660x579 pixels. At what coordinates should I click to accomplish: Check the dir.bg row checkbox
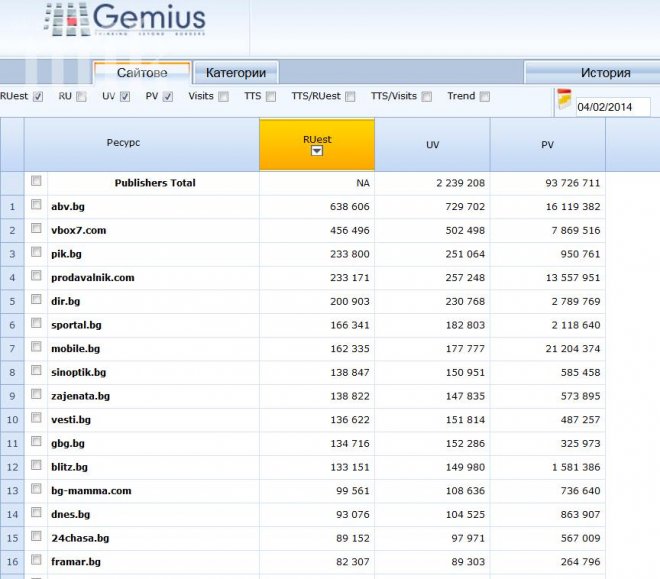[36, 299]
